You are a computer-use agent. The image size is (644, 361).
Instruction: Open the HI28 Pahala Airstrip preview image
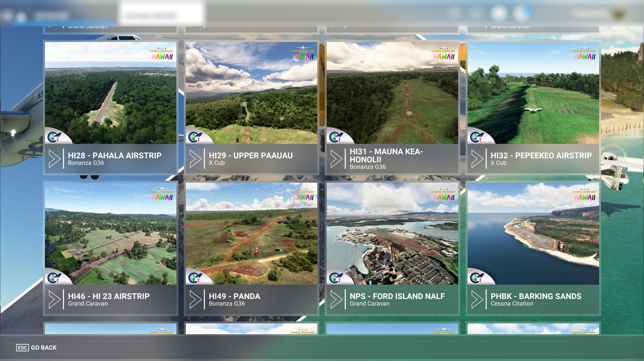pyautogui.click(x=111, y=93)
